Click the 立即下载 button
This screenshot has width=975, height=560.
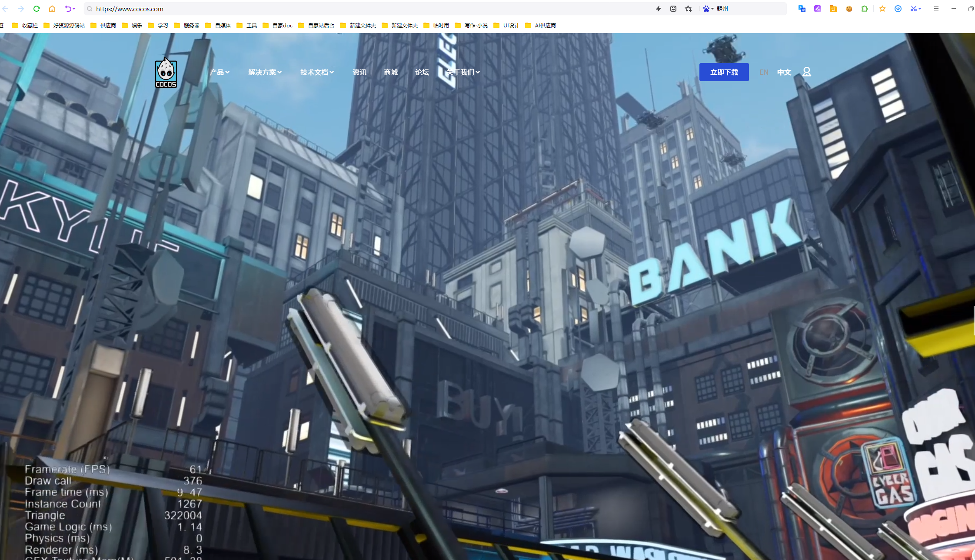tap(724, 72)
